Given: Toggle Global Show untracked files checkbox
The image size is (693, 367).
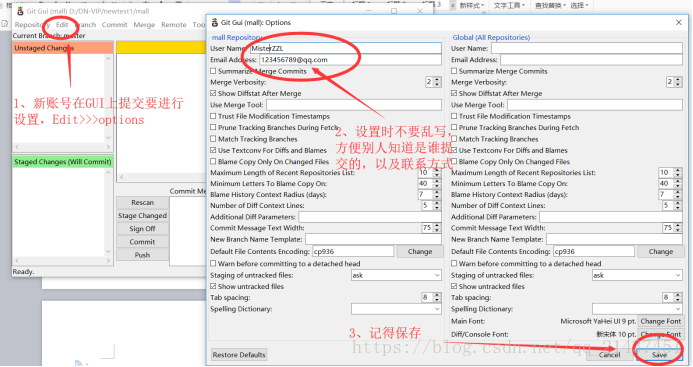Looking at the screenshot, I should [454, 287].
